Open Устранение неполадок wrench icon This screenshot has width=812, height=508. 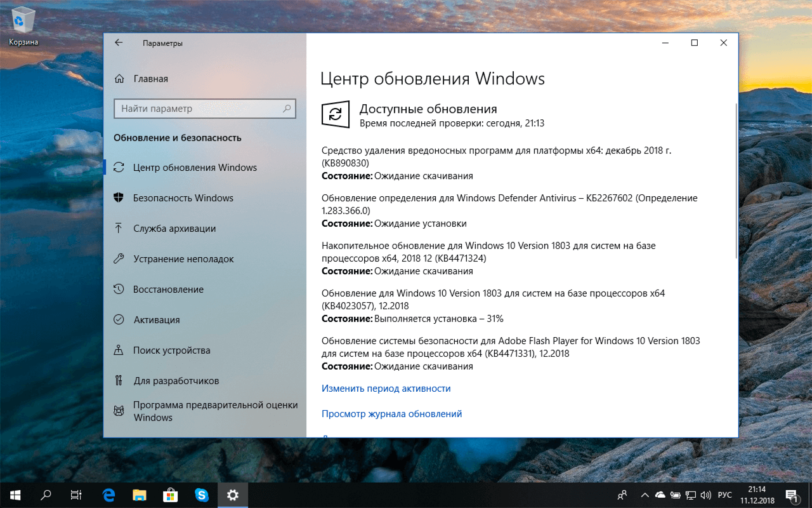pyautogui.click(x=121, y=258)
